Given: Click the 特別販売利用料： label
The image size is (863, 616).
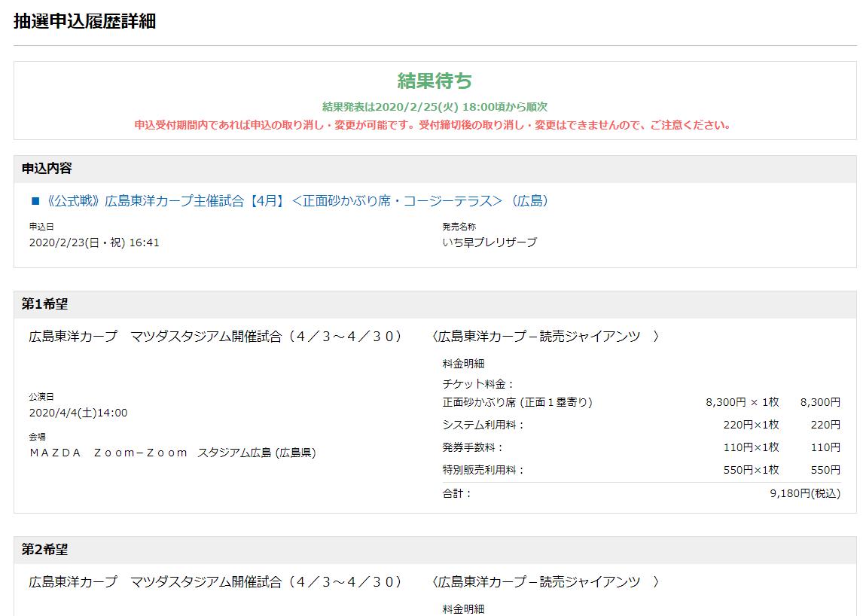Looking at the screenshot, I should click(483, 470).
